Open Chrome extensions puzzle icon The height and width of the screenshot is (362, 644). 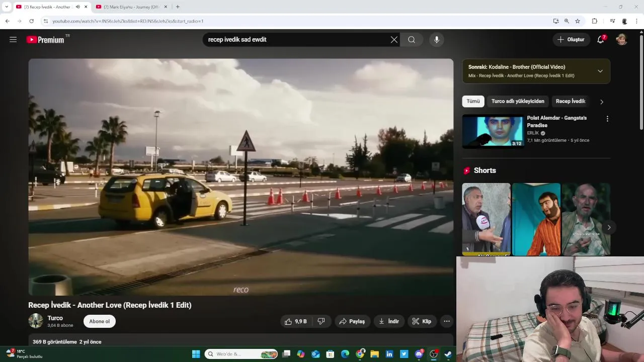(594, 21)
